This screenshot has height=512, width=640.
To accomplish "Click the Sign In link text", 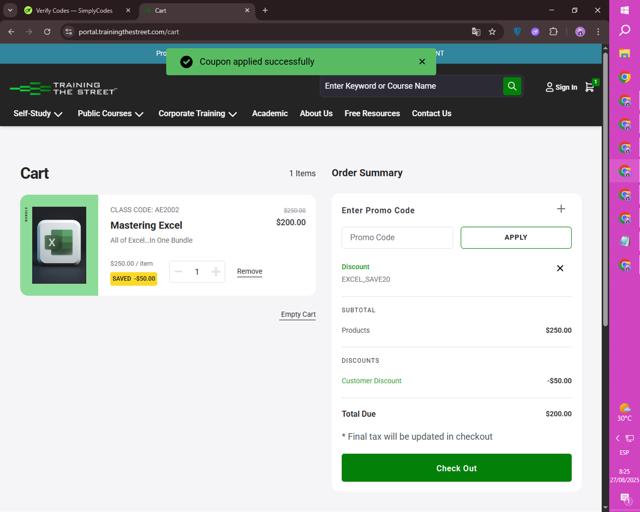I will click(566, 87).
